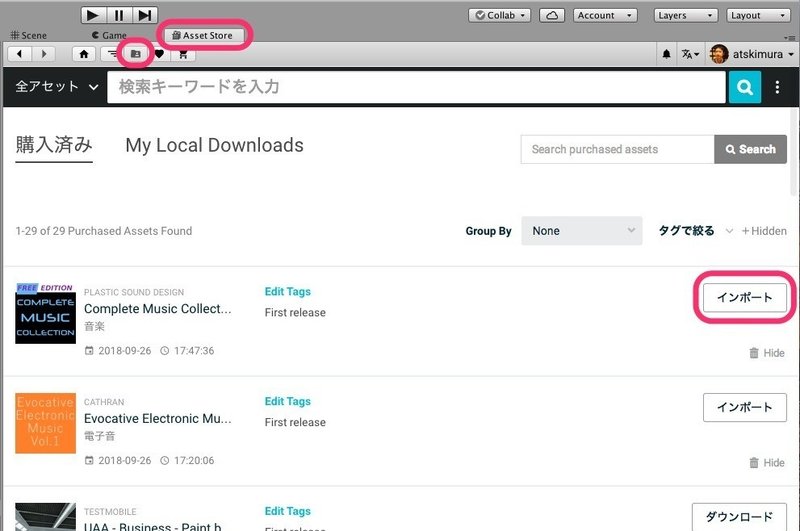The width and height of the screenshot is (800, 531).
Task: Open the Asset Store categories list icon
Action: (x=111, y=54)
